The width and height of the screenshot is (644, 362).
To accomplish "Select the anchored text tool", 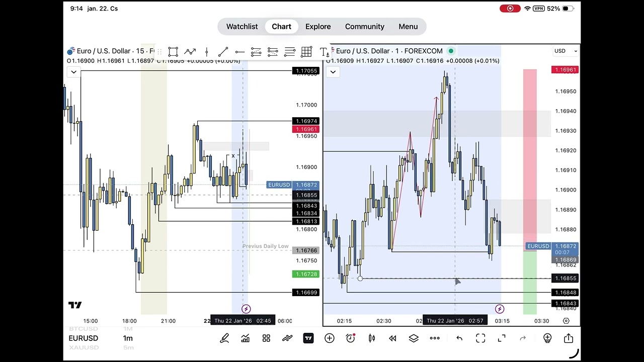I will pos(324,51).
